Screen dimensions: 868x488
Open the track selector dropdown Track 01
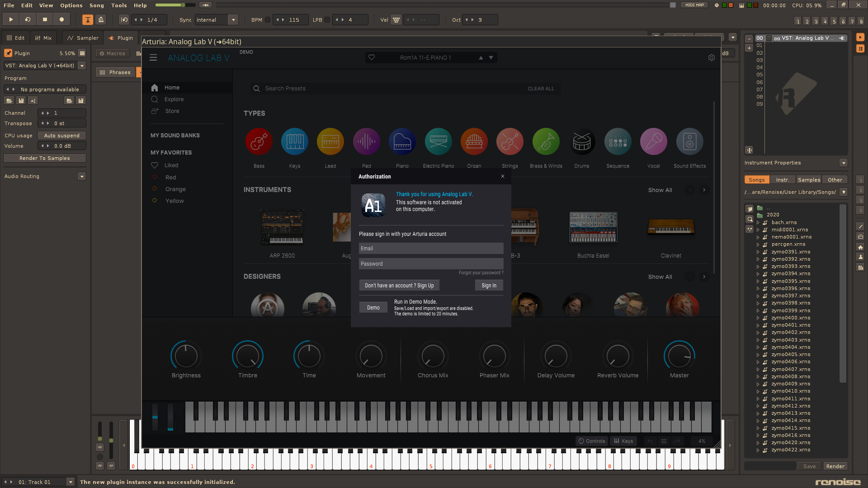coord(71,482)
